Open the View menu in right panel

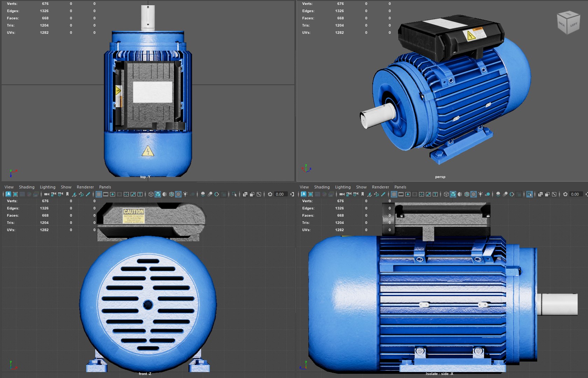pos(304,187)
